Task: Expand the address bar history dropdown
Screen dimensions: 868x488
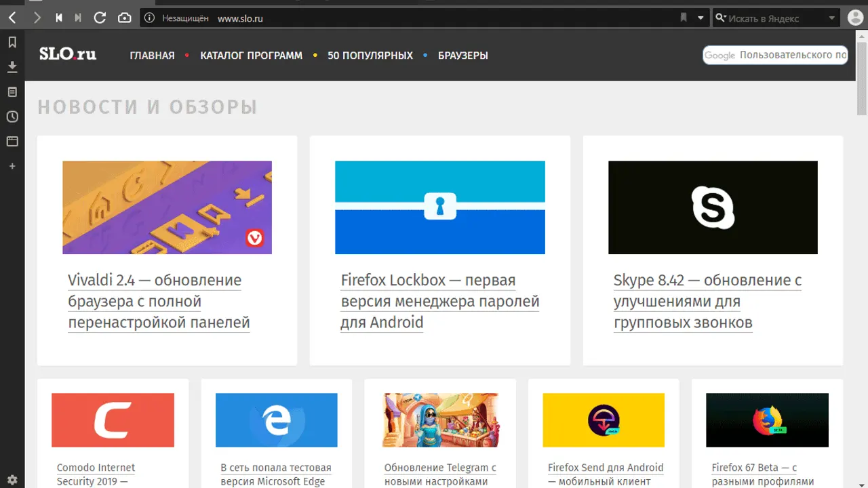Action: tap(701, 18)
